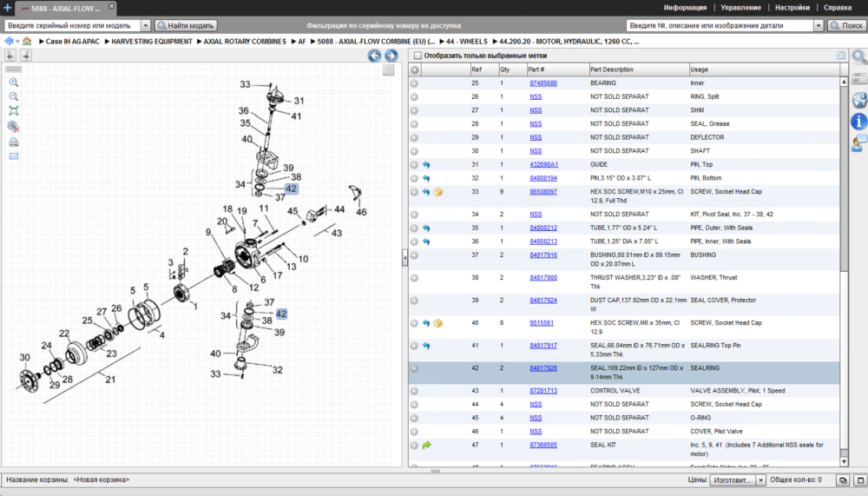Click highlighted callout 42 near top assembly
Screen dimensions: 868x496
[291, 189]
